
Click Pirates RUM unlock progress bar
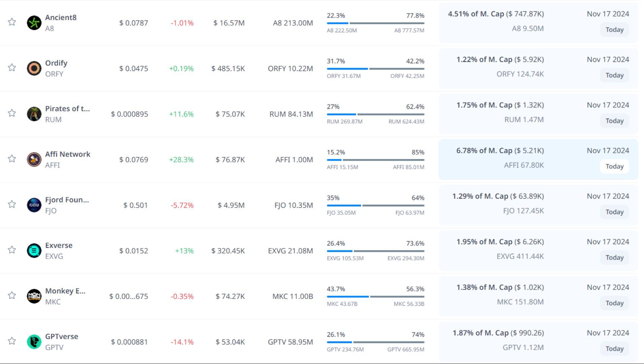point(375,114)
